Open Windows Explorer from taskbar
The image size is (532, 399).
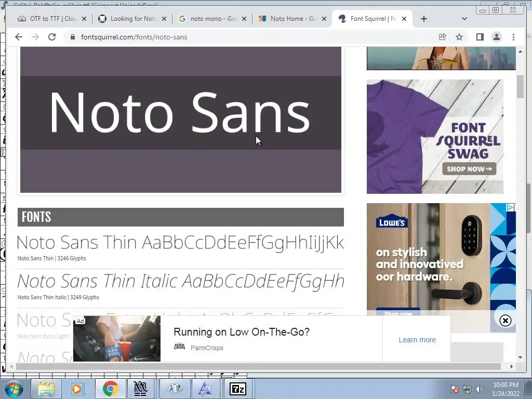(46, 389)
